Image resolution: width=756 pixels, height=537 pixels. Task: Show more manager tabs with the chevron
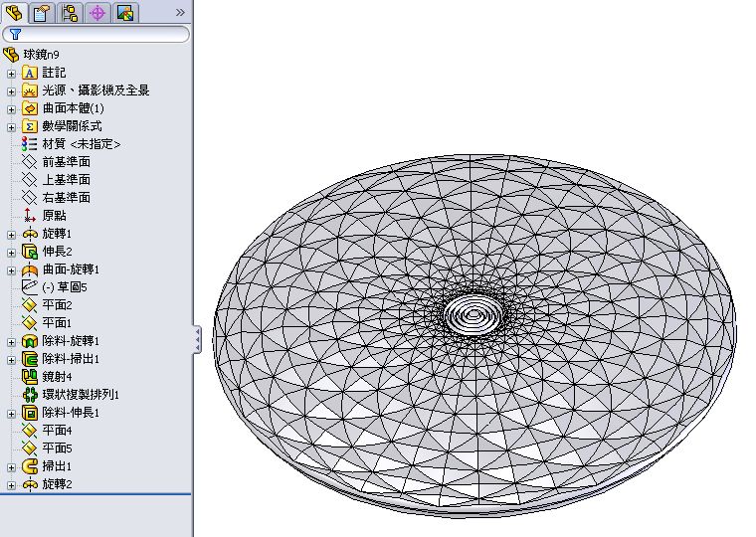(x=180, y=13)
